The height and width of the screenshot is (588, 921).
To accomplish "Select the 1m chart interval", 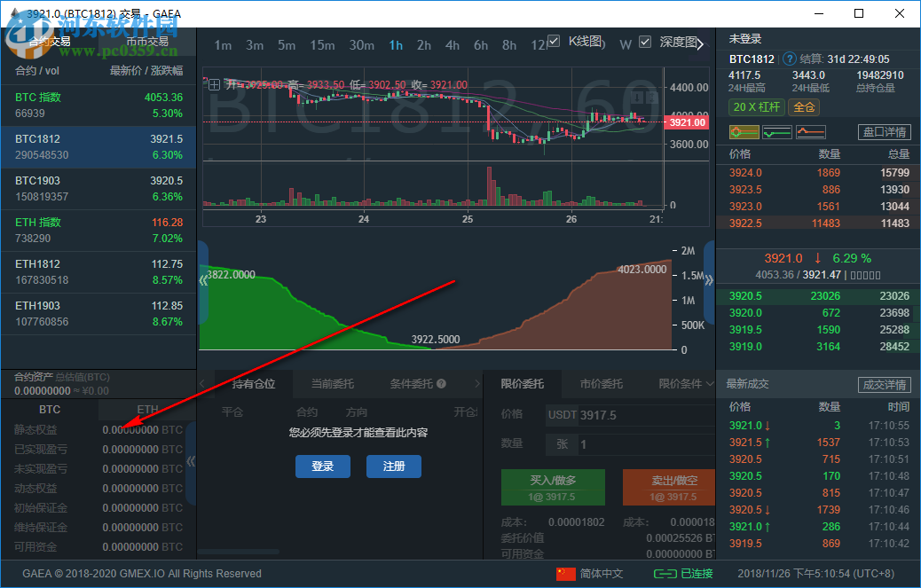I will (x=223, y=45).
